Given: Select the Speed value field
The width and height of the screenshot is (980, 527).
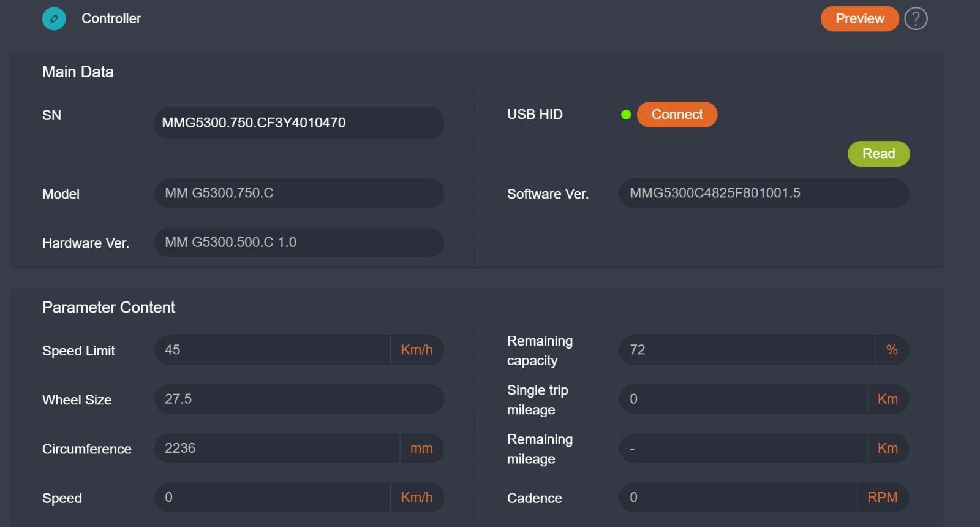Looking at the screenshot, I should [x=273, y=497].
